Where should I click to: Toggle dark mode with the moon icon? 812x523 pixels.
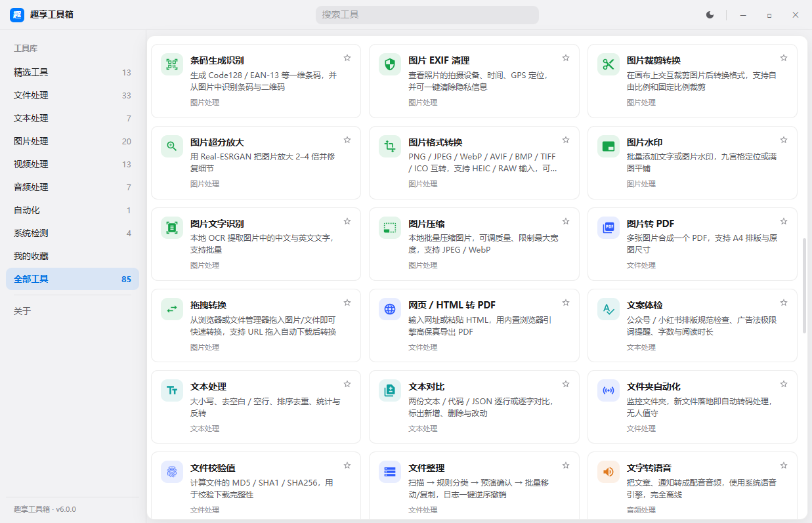(710, 14)
